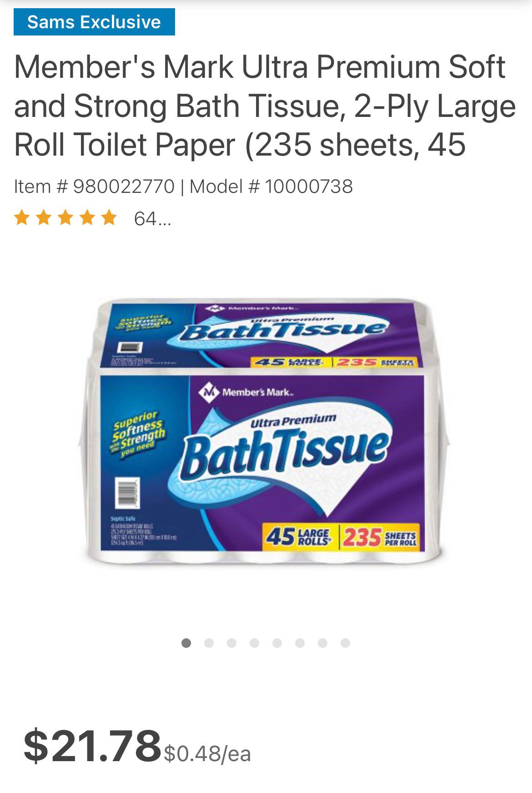This screenshot has height=793, width=532.
Task: Tap the Sams Exclusive badge
Action: [94, 22]
